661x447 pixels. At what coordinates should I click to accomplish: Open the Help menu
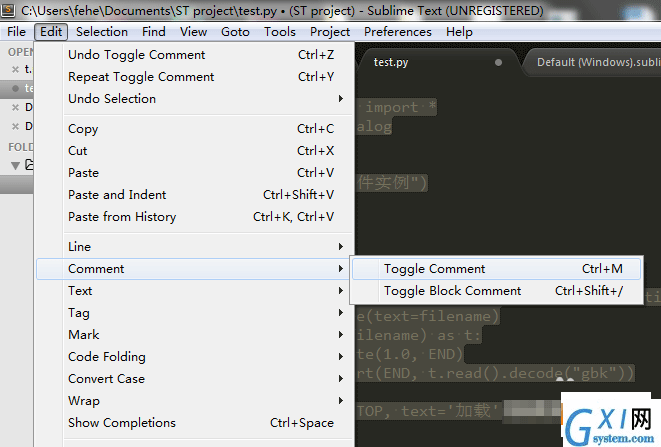coord(459,32)
